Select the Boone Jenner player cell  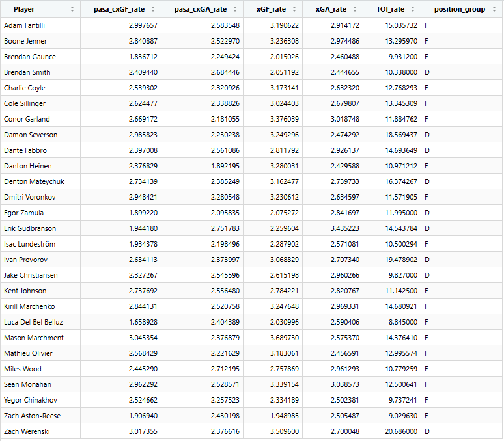[40, 41]
